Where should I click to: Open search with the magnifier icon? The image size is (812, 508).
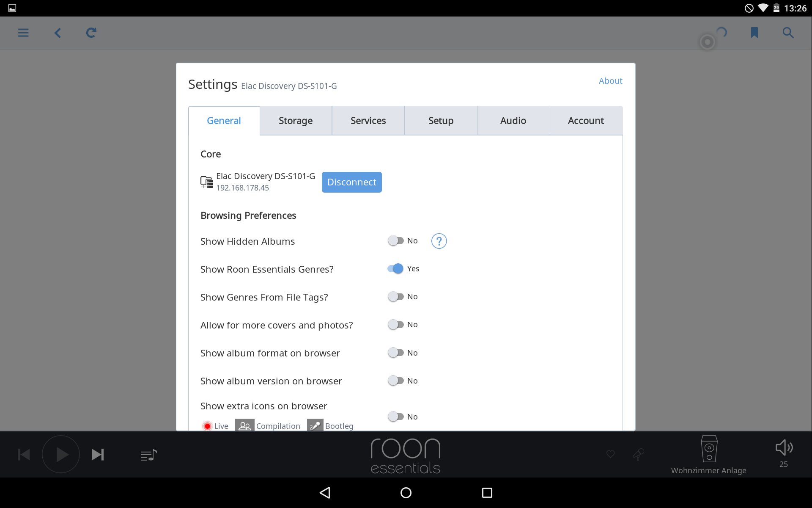click(x=788, y=33)
